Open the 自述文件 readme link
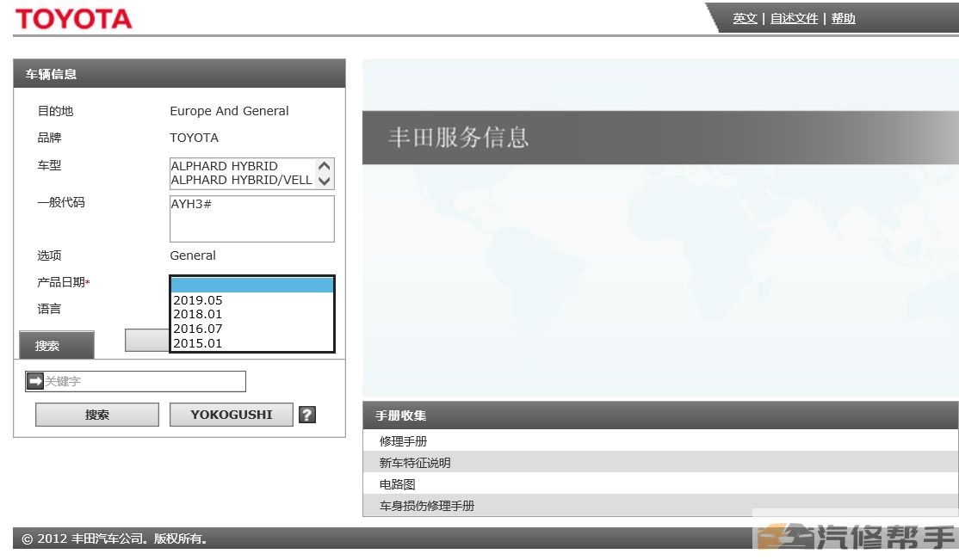 coord(794,18)
